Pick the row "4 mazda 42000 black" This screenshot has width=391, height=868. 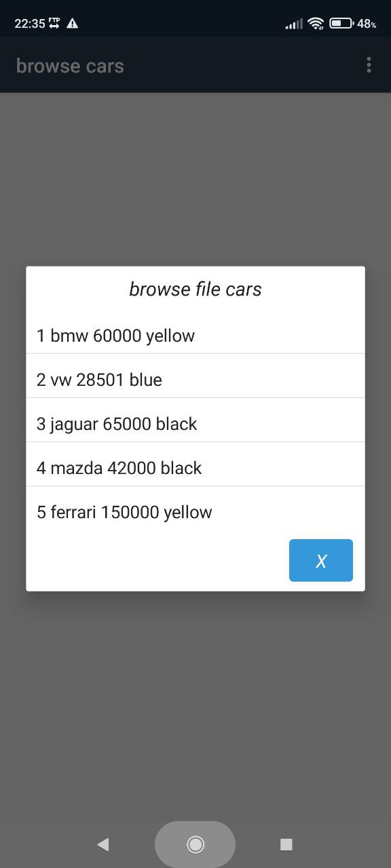(195, 468)
